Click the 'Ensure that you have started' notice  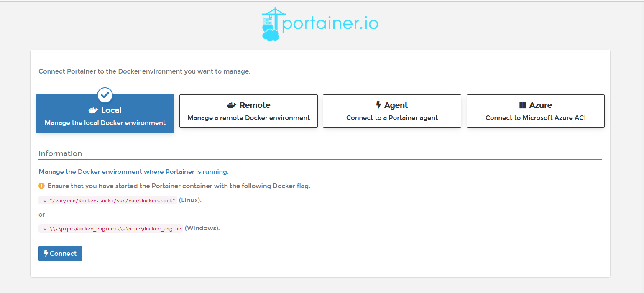(179, 186)
